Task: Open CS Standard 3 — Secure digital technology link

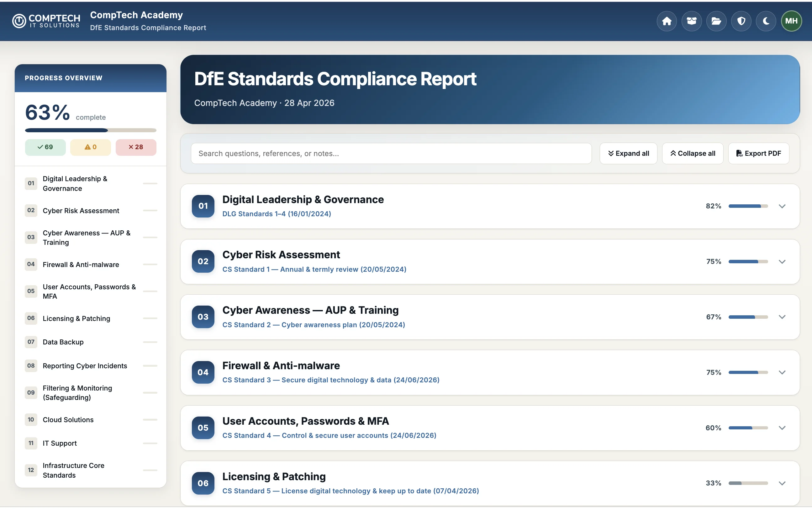Action: [x=330, y=380]
